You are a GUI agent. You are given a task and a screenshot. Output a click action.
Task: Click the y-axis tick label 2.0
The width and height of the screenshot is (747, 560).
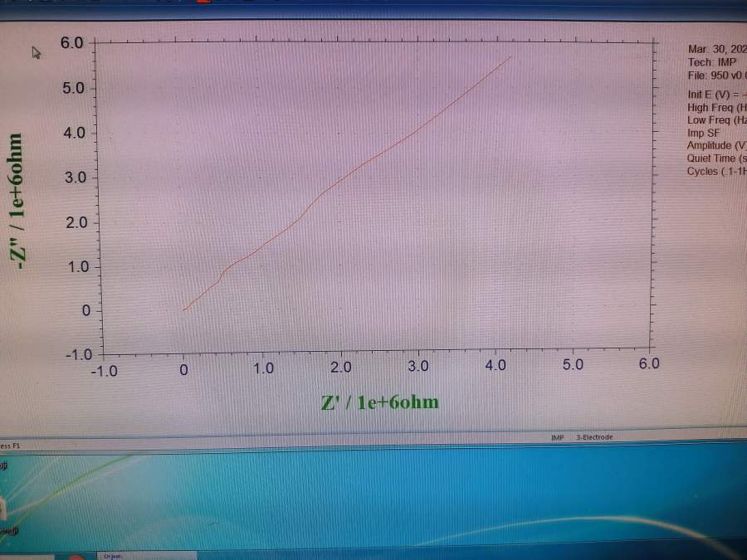[x=76, y=222]
